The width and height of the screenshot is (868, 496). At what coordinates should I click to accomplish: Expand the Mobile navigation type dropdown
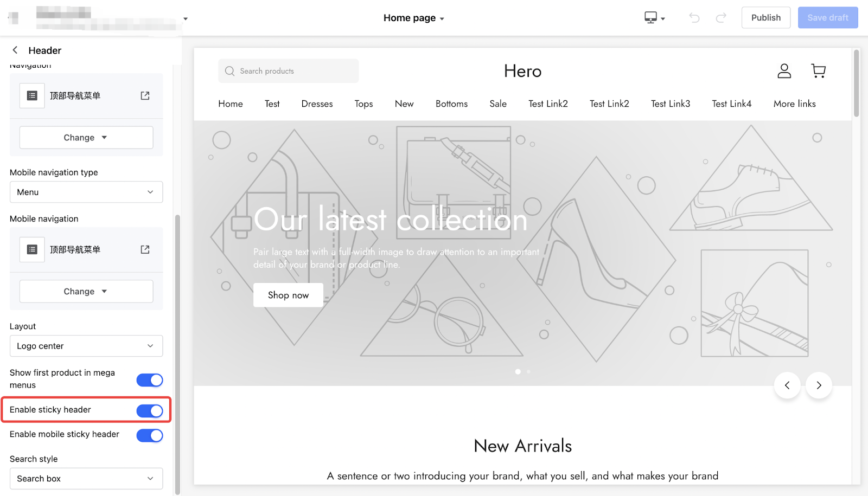86,192
